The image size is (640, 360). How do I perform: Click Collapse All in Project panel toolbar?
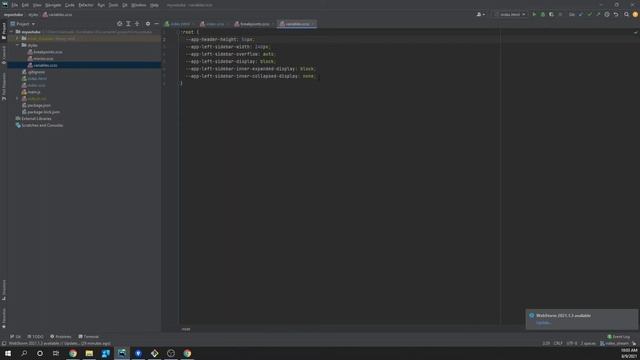[137, 24]
